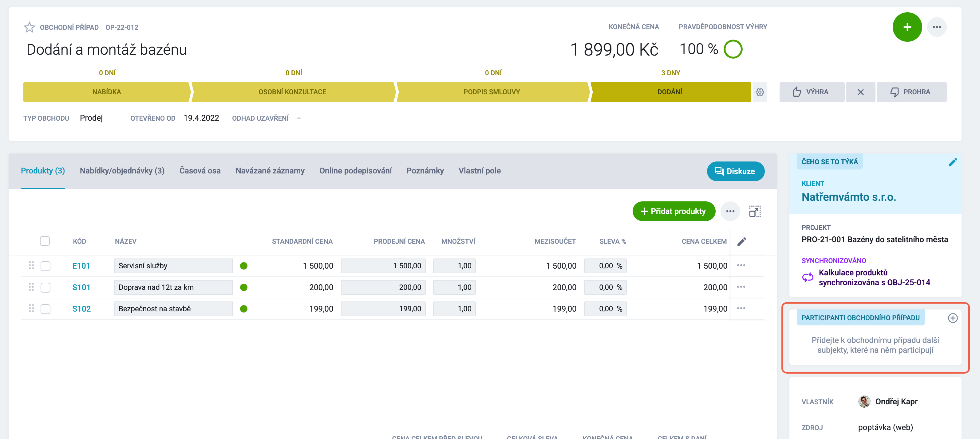The width and height of the screenshot is (980, 439).
Task: Open more options menu at top right of header
Action: click(937, 27)
